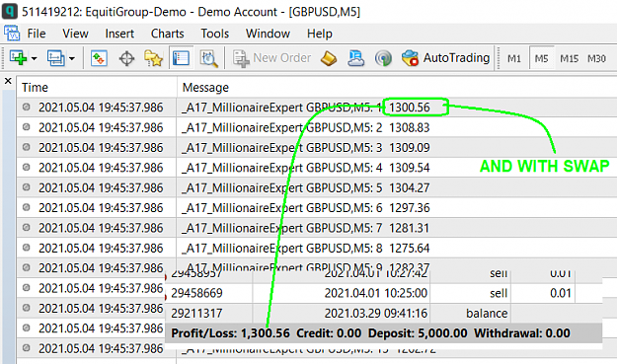
Task: Click sell type on order 29458669
Action: [499, 293]
